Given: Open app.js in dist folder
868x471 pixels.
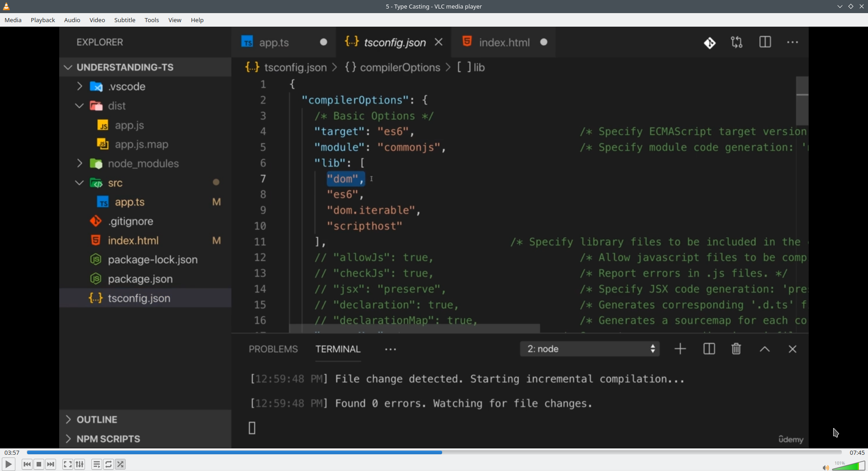Looking at the screenshot, I should pyautogui.click(x=145, y=125).
